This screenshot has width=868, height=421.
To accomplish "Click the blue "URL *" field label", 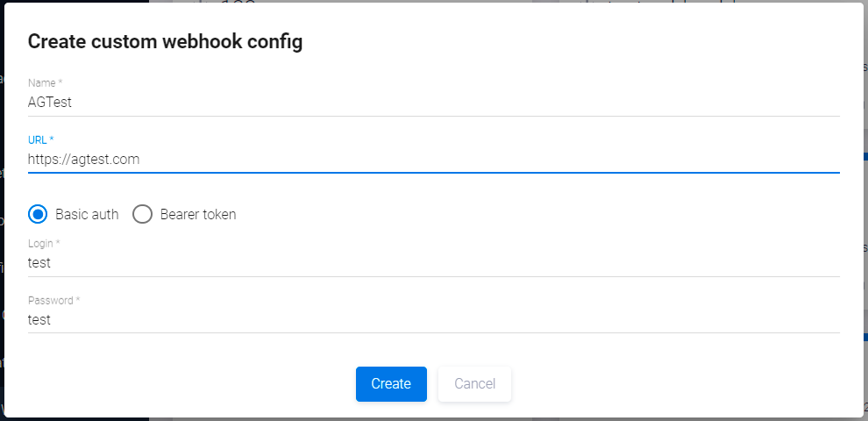I will 41,140.
